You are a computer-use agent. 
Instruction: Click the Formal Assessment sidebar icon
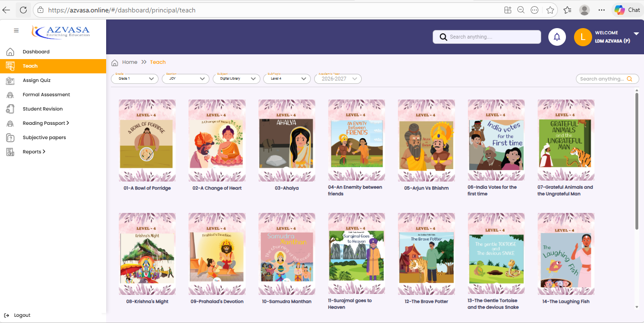(10, 95)
